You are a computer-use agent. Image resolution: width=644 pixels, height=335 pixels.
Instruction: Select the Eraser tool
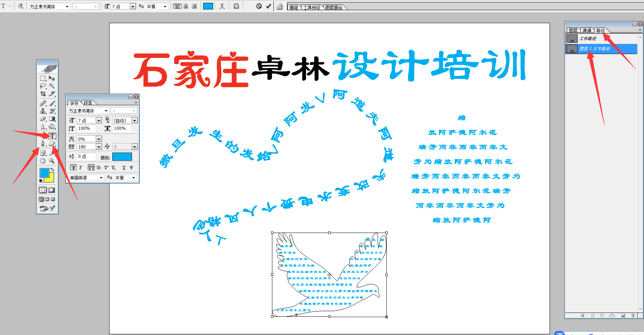(43, 119)
